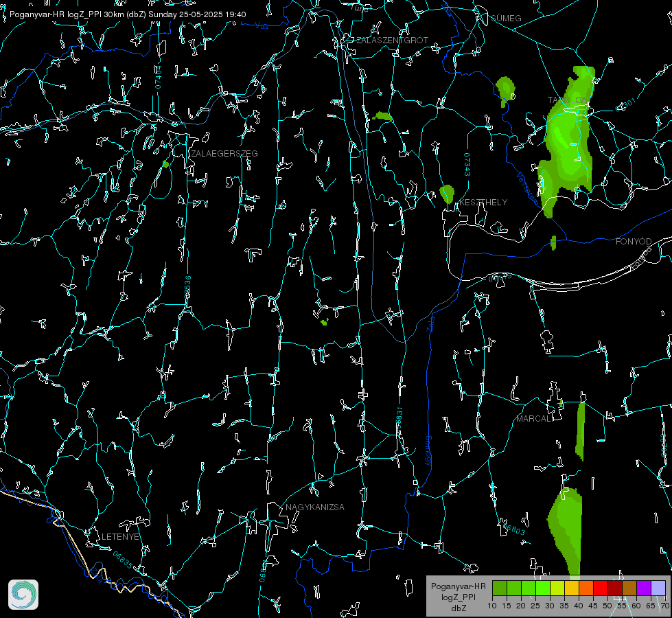672x618 pixels.
Task: Select the purple 60-65 dBZ legend swatch
Action: 644,588
